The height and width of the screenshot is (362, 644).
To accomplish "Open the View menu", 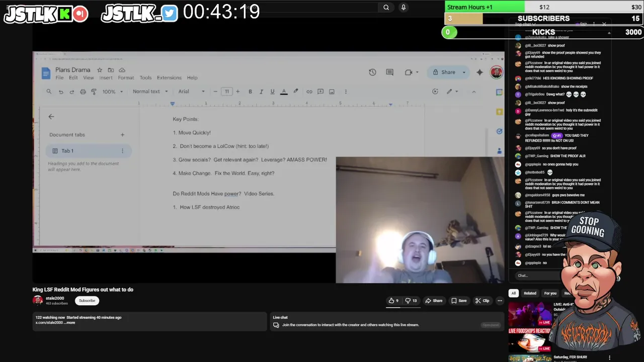I will pyautogui.click(x=89, y=78).
